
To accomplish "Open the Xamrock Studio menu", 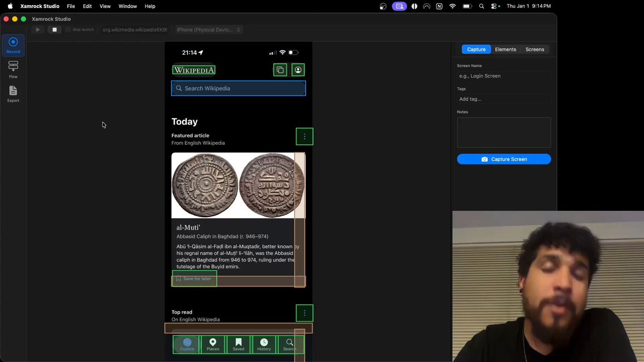I will [x=40, y=6].
